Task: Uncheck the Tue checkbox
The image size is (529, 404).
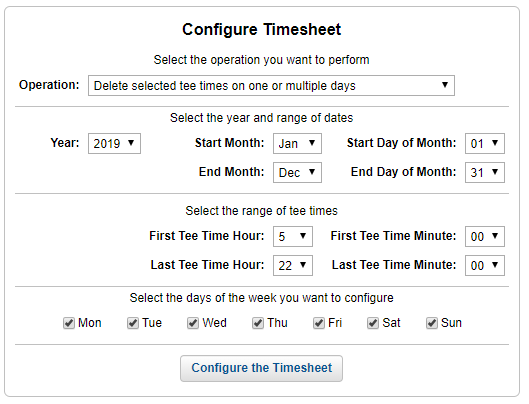Action: [x=133, y=323]
